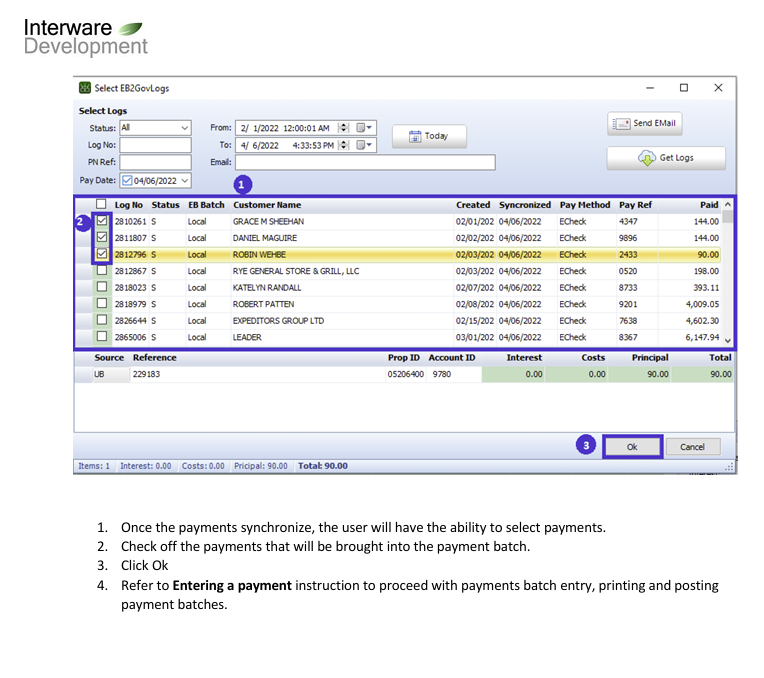Screen dimensions: 764x678
Task: Click the Get Logs download icon
Action: coord(647,158)
